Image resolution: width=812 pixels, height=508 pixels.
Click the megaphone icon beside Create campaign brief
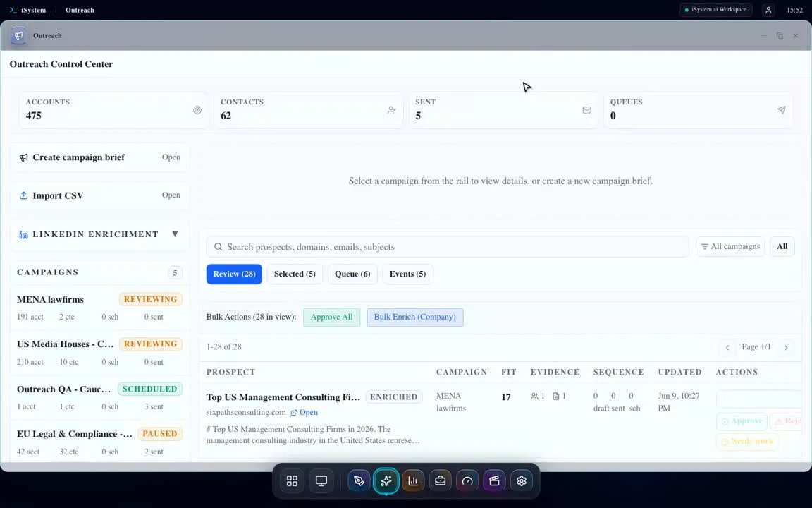24,157
